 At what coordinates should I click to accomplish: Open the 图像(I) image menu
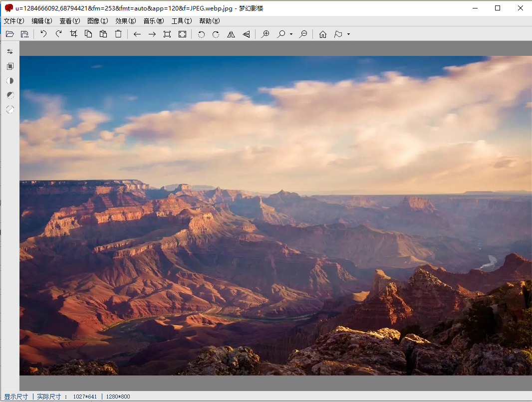pos(97,21)
